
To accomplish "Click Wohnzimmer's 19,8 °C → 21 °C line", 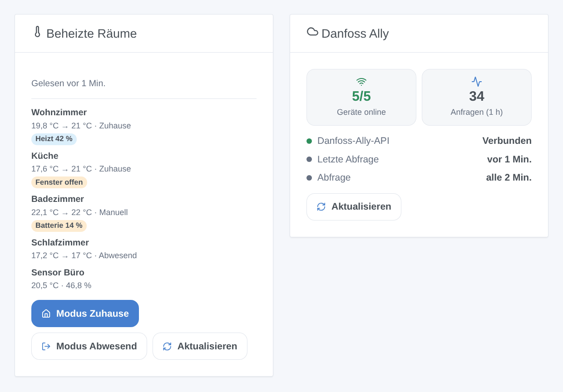I will (x=81, y=126).
